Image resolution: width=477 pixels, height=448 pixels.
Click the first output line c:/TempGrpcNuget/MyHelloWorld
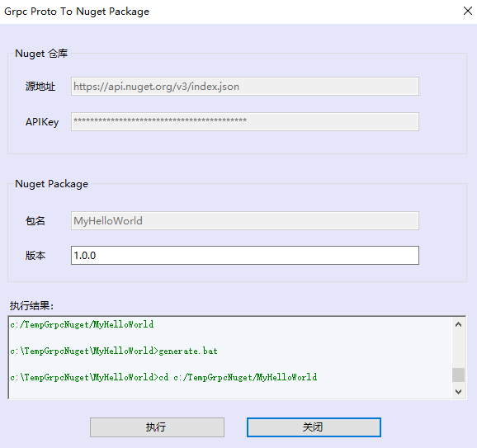tap(82, 324)
